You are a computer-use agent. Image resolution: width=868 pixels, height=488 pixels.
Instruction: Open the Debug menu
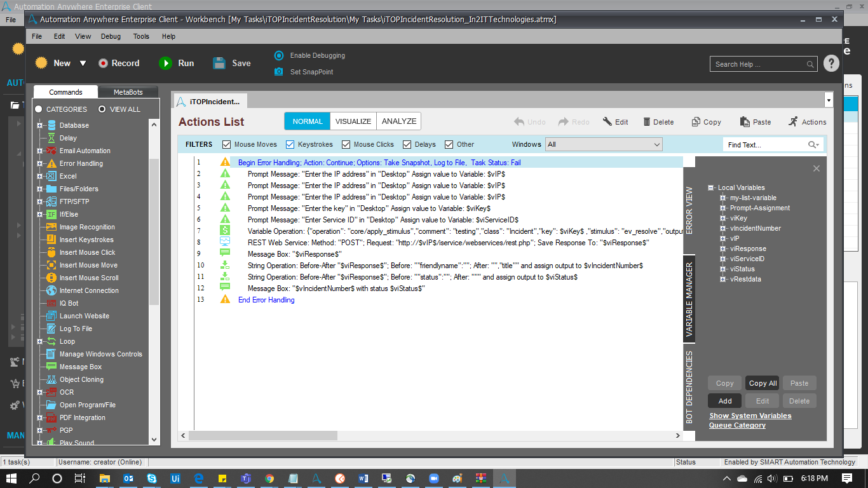[x=111, y=36]
